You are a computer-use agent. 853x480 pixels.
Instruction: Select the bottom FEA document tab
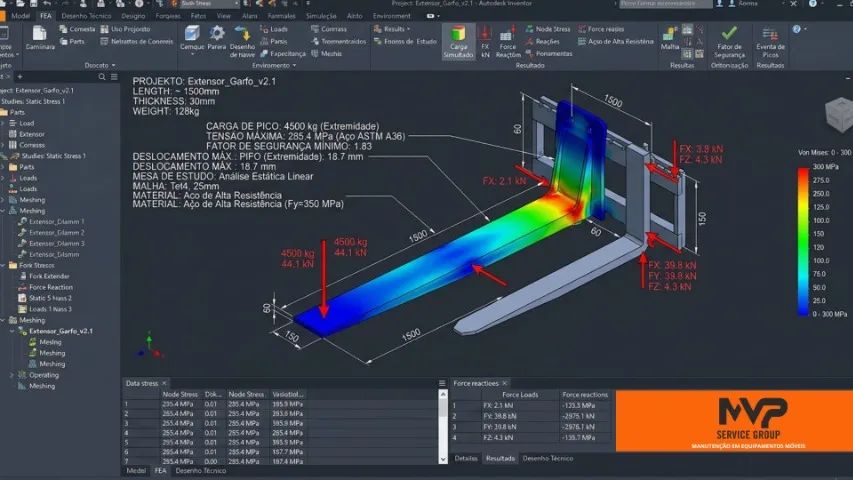click(x=160, y=471)
